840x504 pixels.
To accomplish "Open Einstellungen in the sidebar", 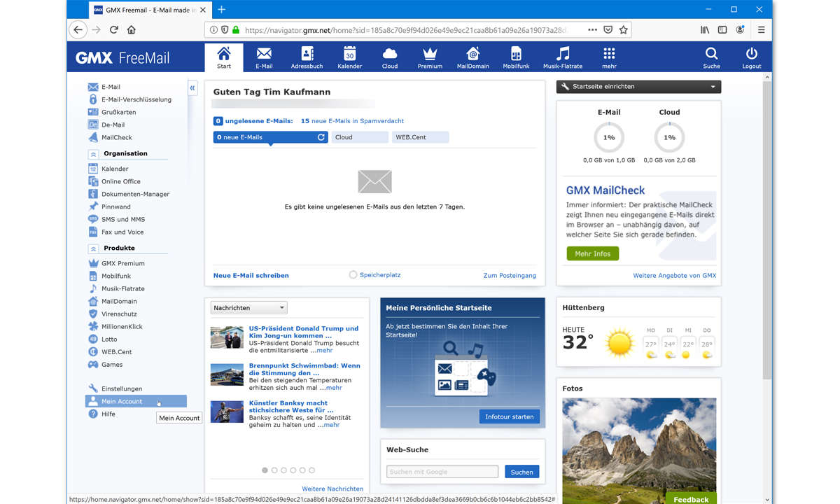I will point(121,388).
